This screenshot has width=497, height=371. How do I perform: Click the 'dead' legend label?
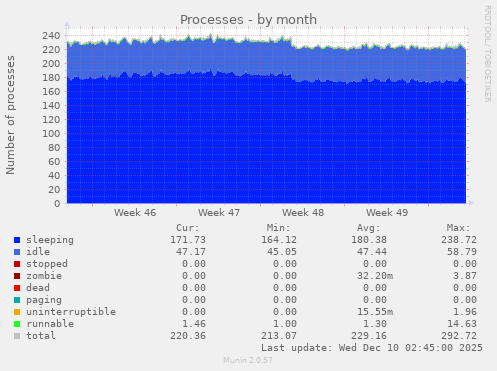click(38, 288)
